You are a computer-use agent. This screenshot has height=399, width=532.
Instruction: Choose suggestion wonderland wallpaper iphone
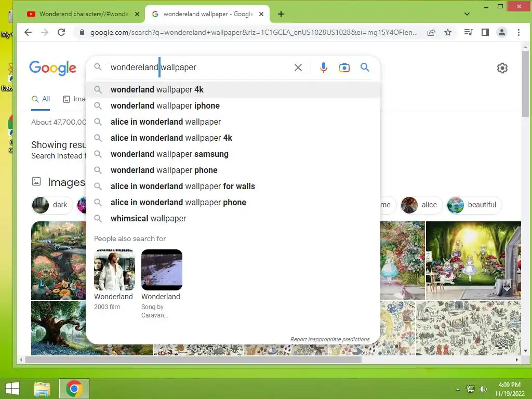click(233, 106)
